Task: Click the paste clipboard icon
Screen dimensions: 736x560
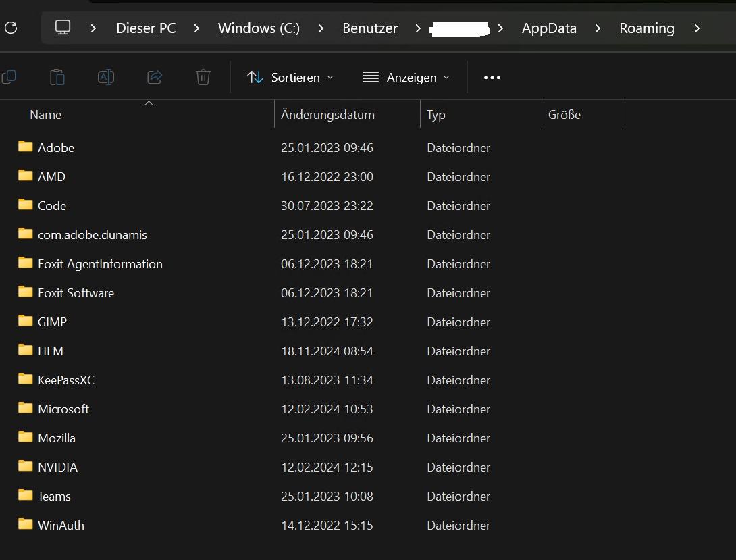Action: point(57,77)
